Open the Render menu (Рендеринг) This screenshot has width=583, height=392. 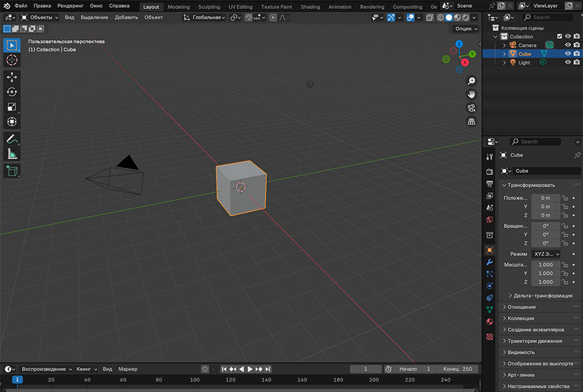coord(70,6)
